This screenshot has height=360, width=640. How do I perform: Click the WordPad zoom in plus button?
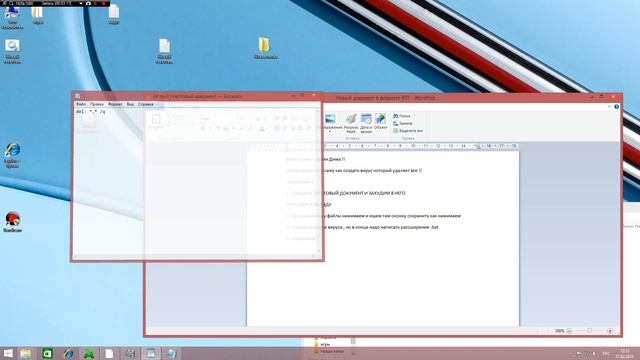point(610,331)
